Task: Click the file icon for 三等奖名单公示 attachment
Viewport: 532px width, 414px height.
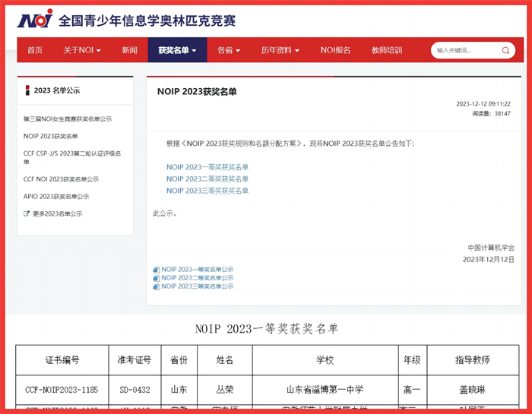Action: (x=157, y=286)
